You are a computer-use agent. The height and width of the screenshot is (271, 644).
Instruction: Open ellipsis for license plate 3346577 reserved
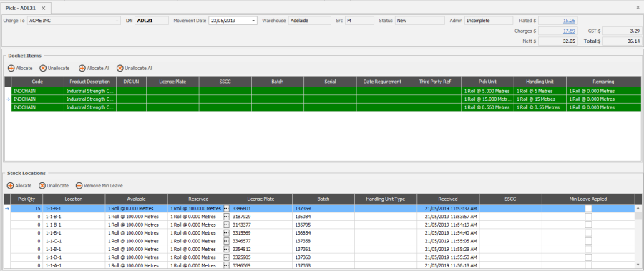click(226, 241)
